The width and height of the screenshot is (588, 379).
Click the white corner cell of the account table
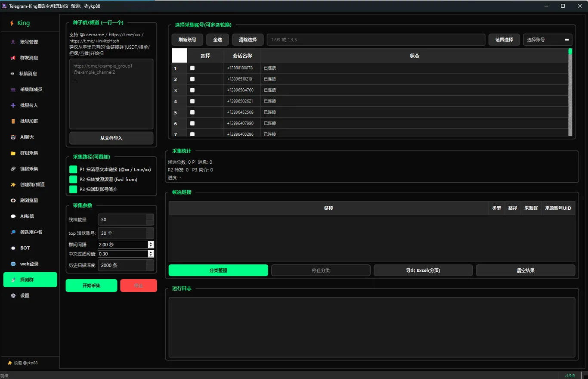tap(179, 56)
